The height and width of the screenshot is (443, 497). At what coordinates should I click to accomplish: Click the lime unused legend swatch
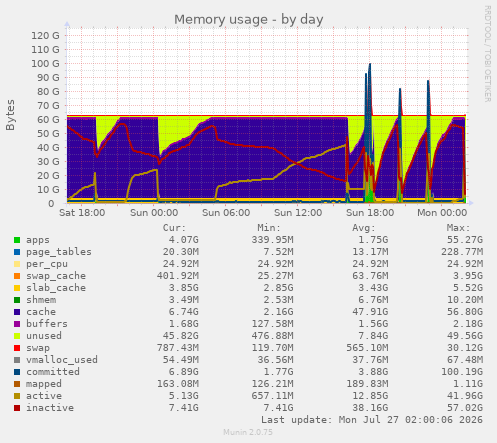pyautogui.click(x=17, y=336)
